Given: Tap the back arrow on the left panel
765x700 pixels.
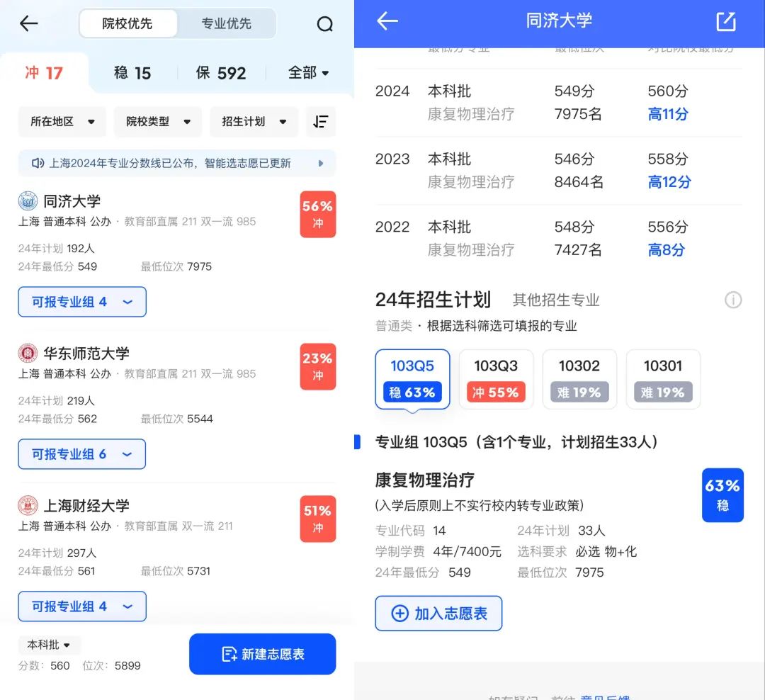Looking at the screenshot, I should click(x=28, y=23).
